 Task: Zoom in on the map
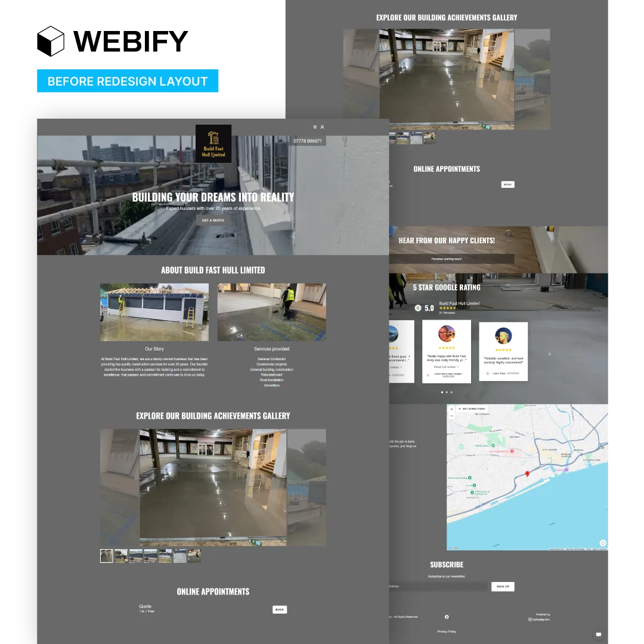click(452, 409)
